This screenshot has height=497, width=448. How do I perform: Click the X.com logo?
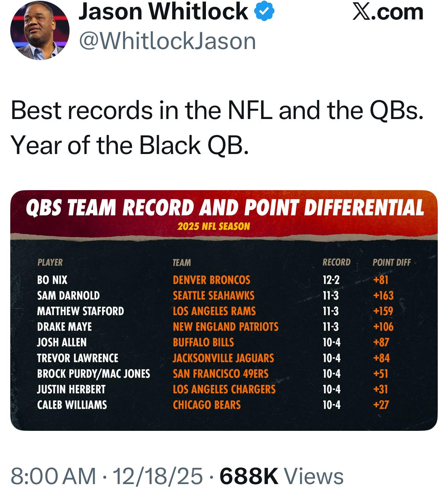[x=388, y=12]
